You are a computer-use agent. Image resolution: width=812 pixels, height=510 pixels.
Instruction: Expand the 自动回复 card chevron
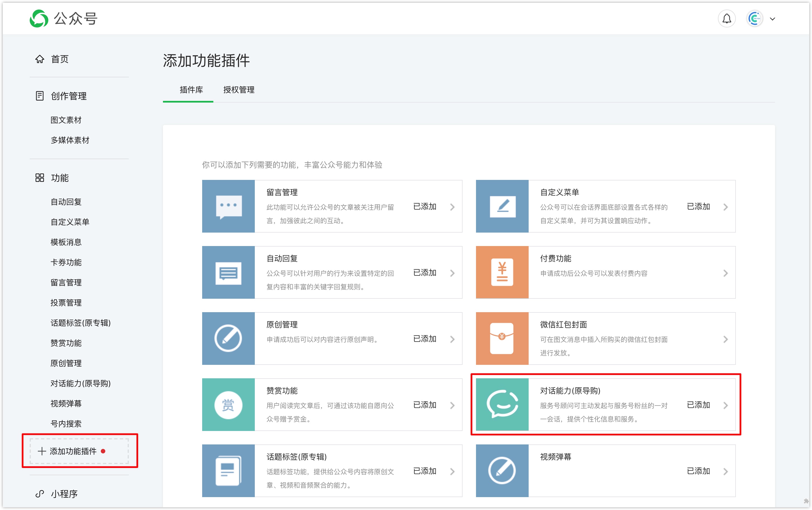pos(452,273)
